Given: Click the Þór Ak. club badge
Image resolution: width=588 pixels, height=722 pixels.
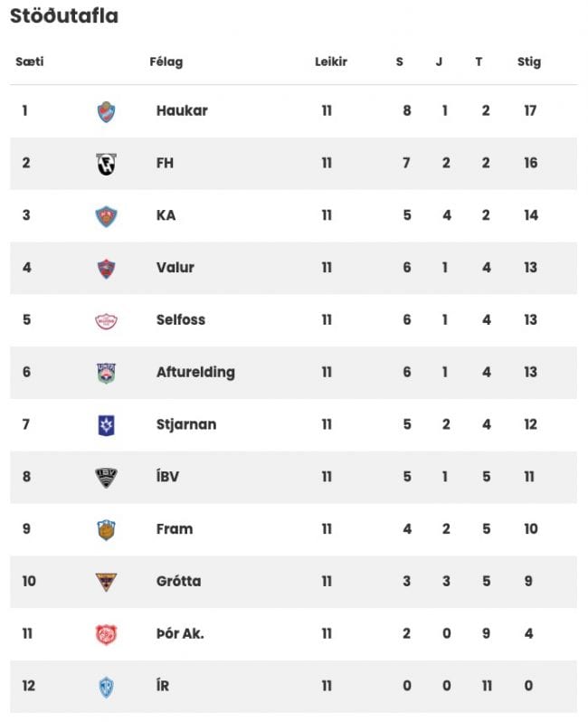Looking at the screenshot, I should [106, 634].
